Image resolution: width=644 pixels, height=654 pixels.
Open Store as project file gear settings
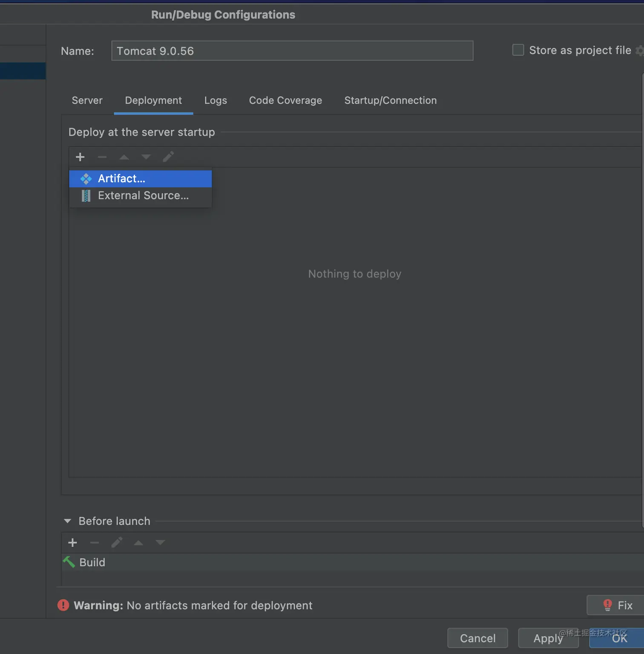pos(640,50)
